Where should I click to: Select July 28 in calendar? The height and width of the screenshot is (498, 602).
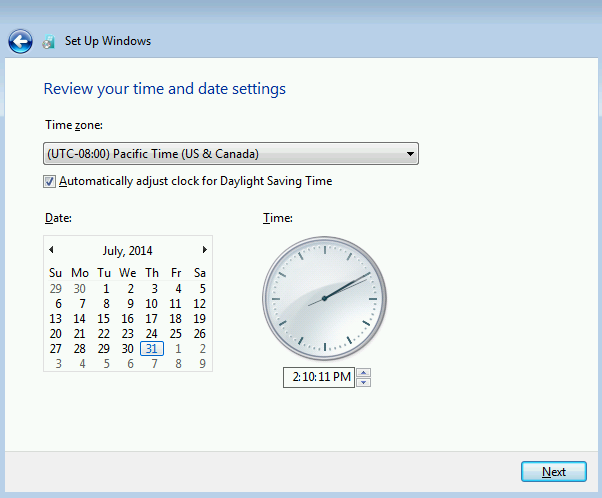(x=79, y=349)
